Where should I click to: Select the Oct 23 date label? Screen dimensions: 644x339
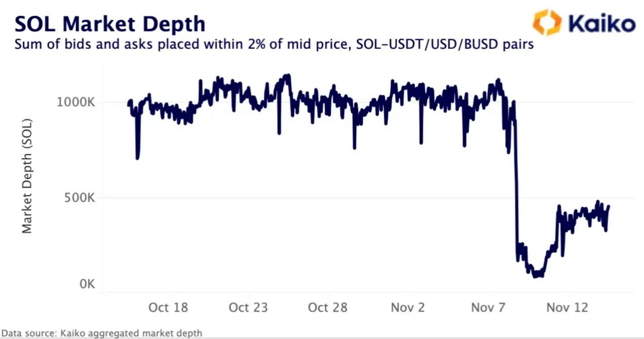coord(248,308)
